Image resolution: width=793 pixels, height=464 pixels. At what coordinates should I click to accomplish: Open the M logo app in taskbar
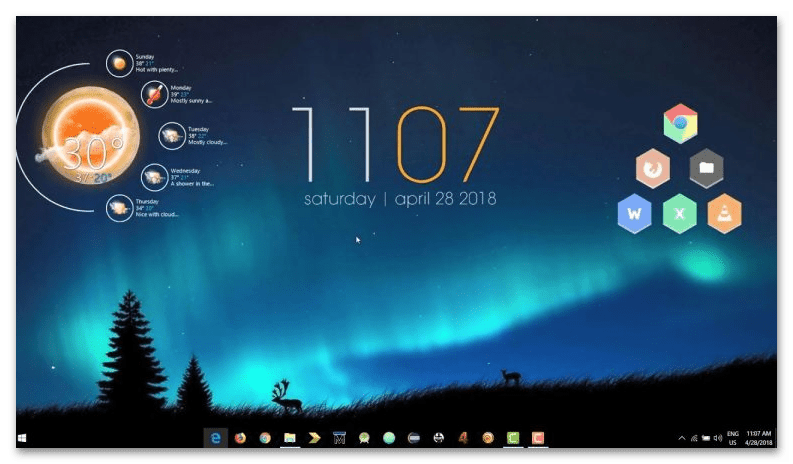[339, 438]
